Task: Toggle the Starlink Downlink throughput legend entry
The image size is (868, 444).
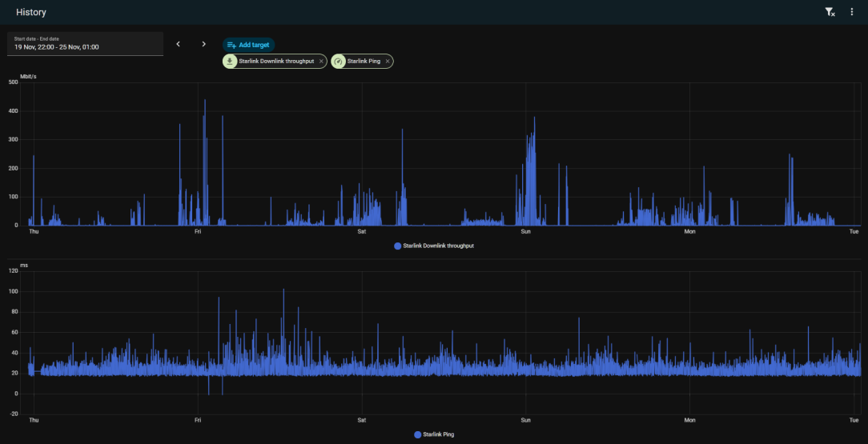Action: click(x=434, y=246)
